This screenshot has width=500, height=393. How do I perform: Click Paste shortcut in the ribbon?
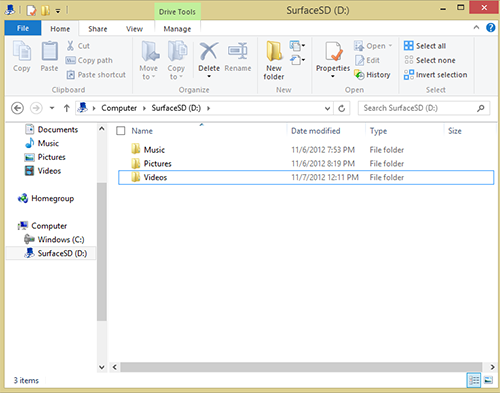(x=96, y=75)
